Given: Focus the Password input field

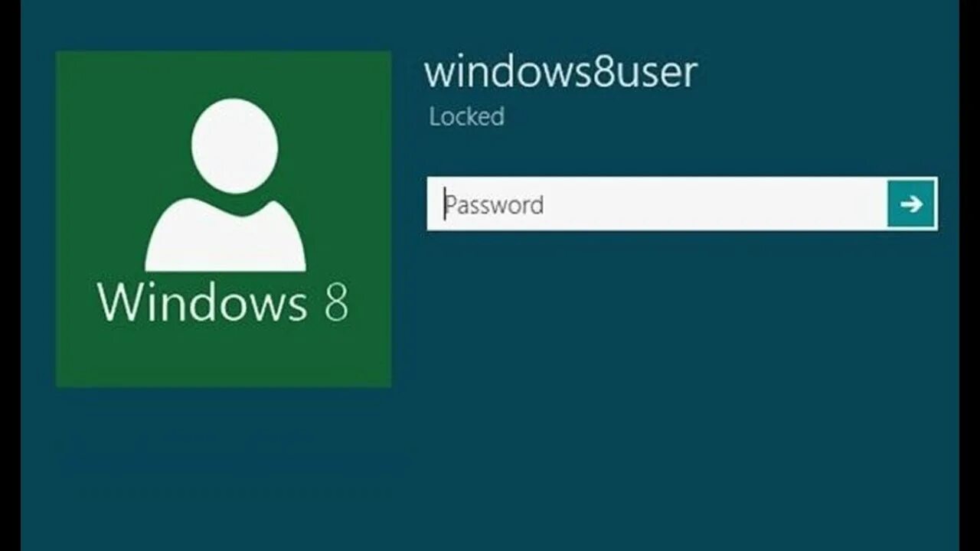Looking at the screenshot, I should 658,204.
